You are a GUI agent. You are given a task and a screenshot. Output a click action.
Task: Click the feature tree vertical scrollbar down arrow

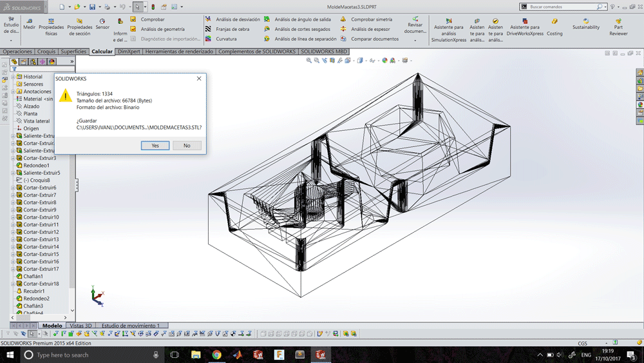click(72, 311)
